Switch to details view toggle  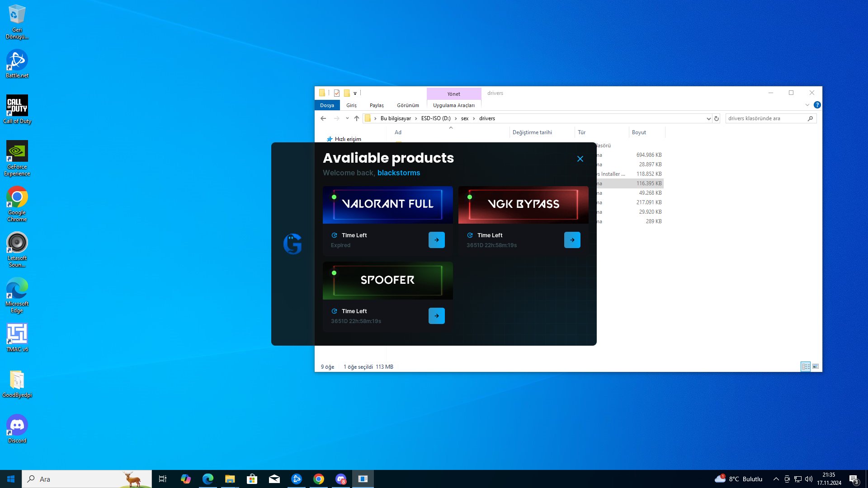pyautogui.click(x=806, y=366)
